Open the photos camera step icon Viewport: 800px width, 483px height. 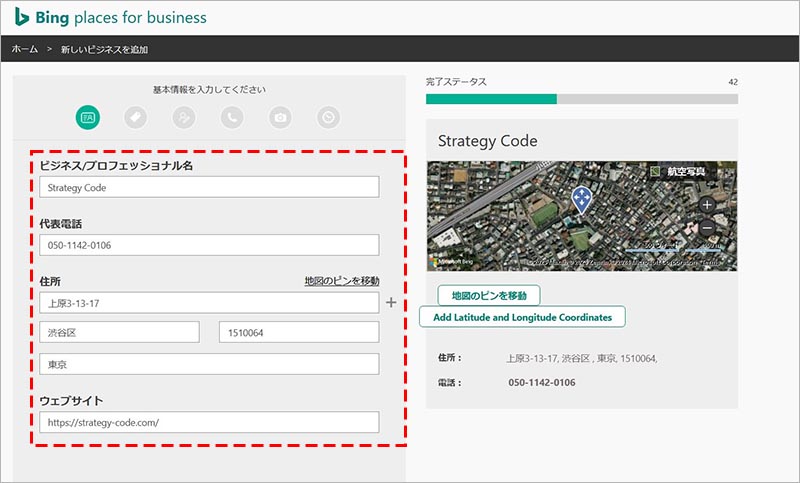(281, 118)
